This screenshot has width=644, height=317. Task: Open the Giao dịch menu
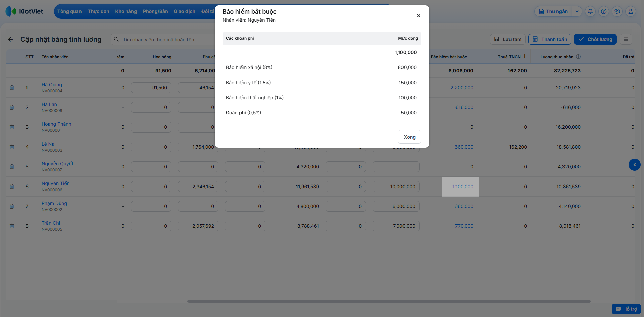(x=184, y=11)
